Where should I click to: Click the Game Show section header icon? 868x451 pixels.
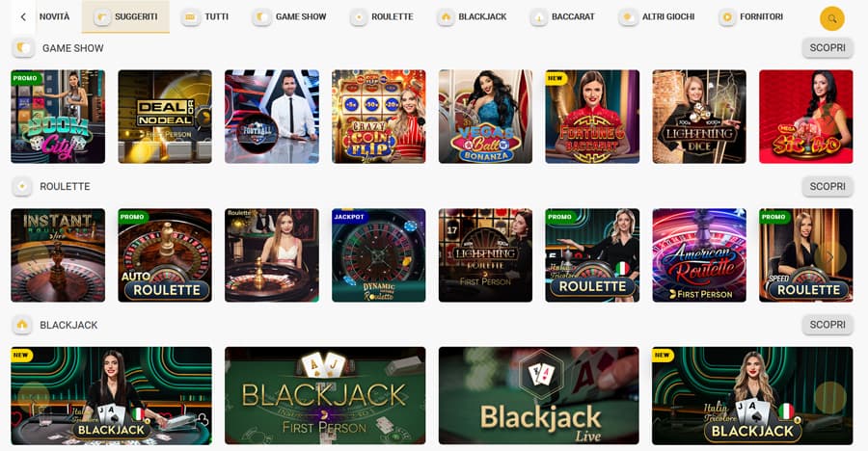pyautogui.click(x=23, y=48)
